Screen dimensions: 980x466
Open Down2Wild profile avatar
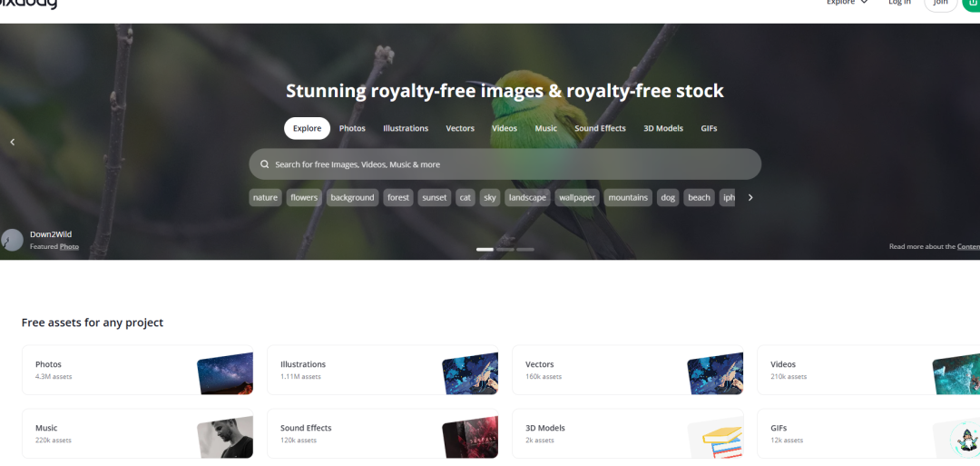[x=13, y=240]
